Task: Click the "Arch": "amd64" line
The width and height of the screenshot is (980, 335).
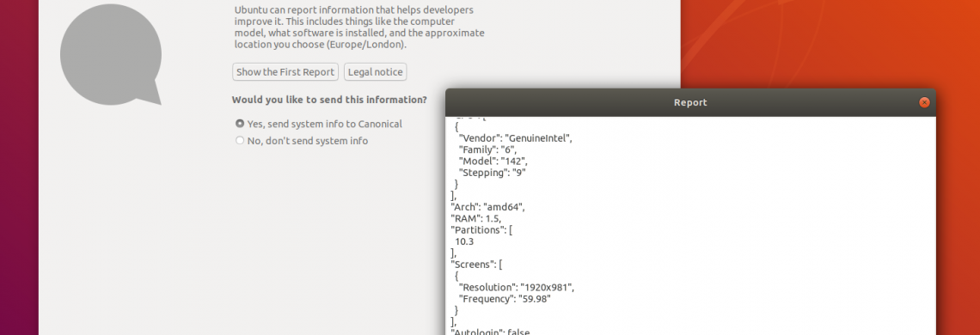Action: (x=487, y=207)
